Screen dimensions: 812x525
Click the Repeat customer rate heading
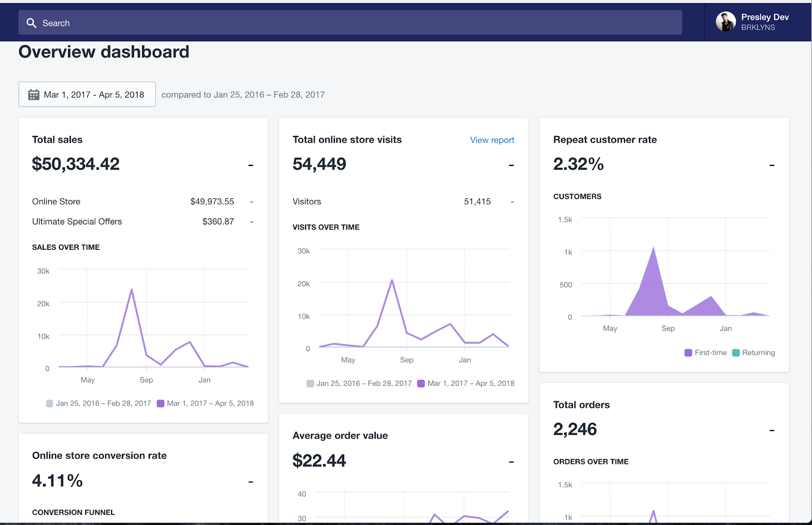tap(605, 140)
